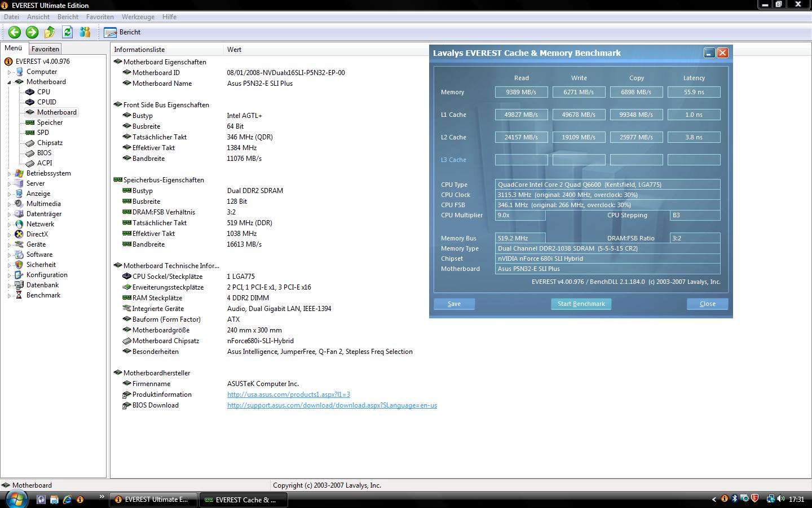Open the Speicher item in the tree

pos(50,122)
